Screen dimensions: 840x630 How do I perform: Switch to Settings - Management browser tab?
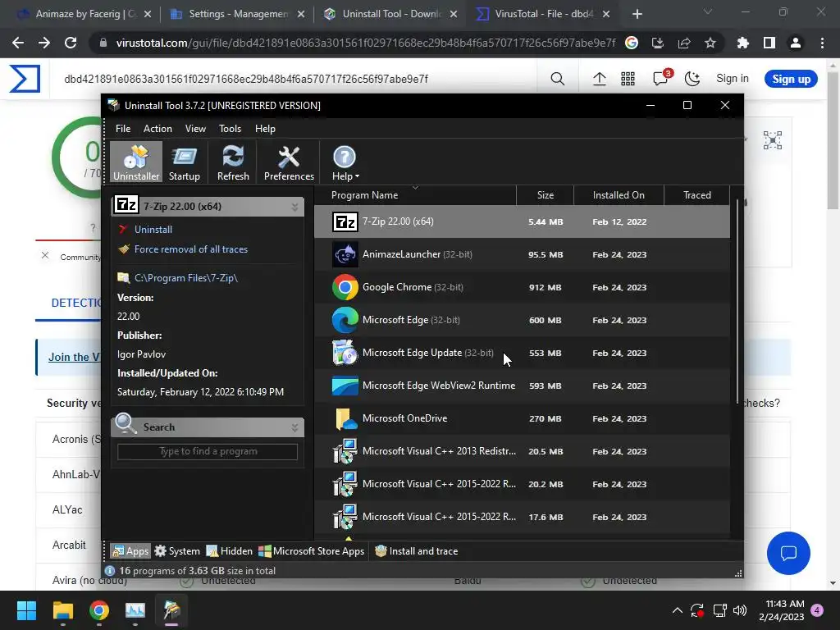239,14
